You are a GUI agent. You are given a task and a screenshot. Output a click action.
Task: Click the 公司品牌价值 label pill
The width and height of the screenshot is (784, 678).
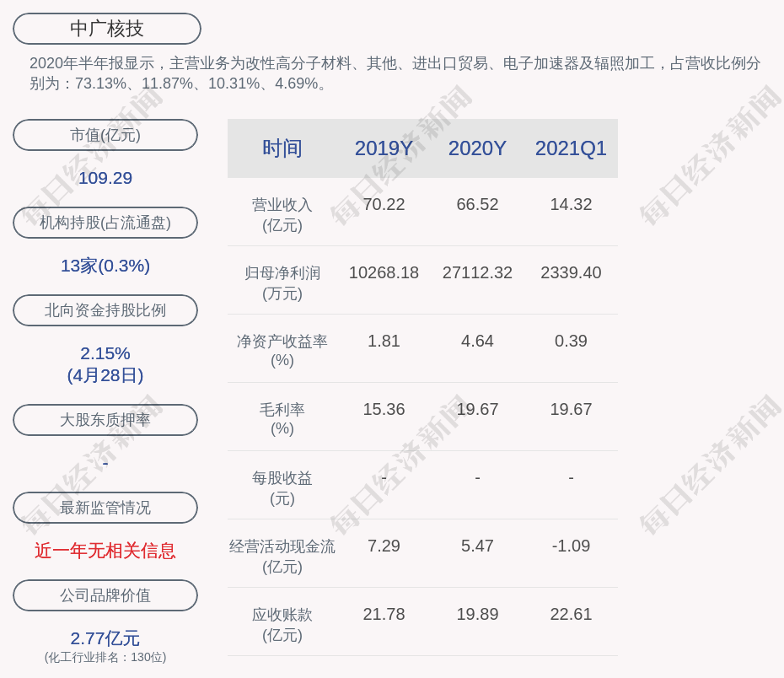(105, 595)
